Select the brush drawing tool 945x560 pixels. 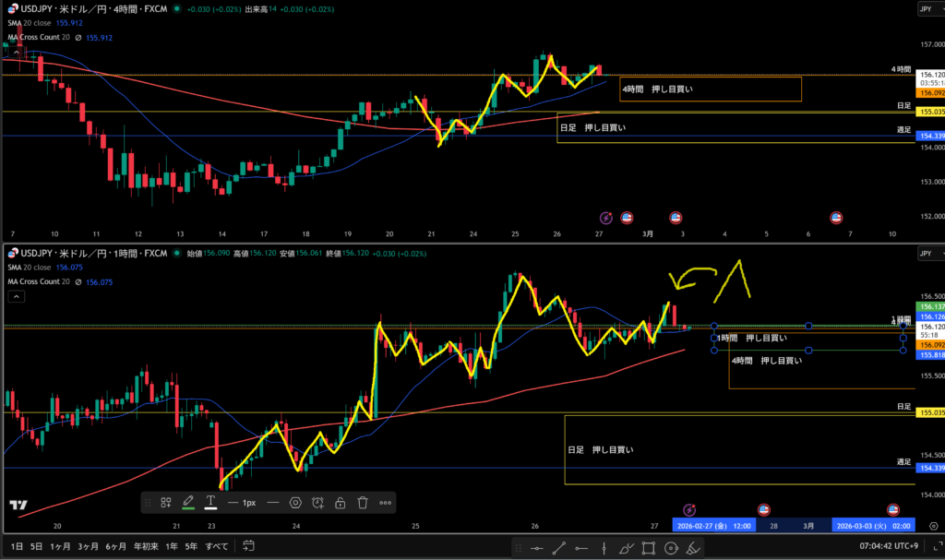tap(627, 548)
